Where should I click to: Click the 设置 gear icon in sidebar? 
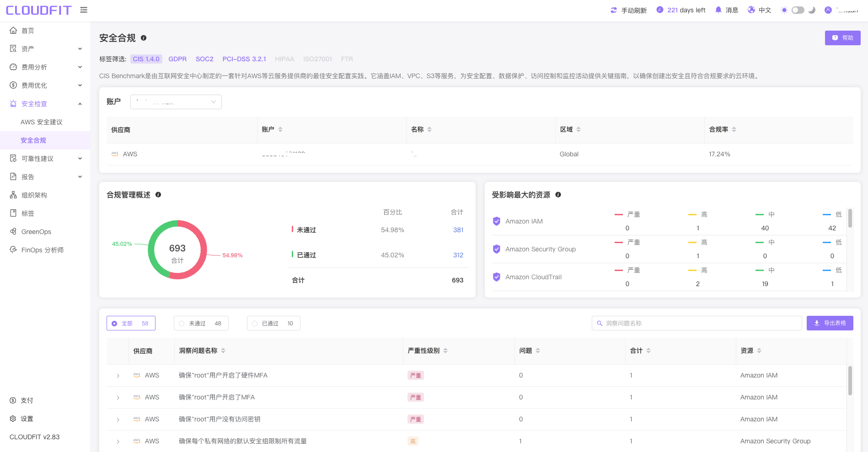click(x=13, y=419)
